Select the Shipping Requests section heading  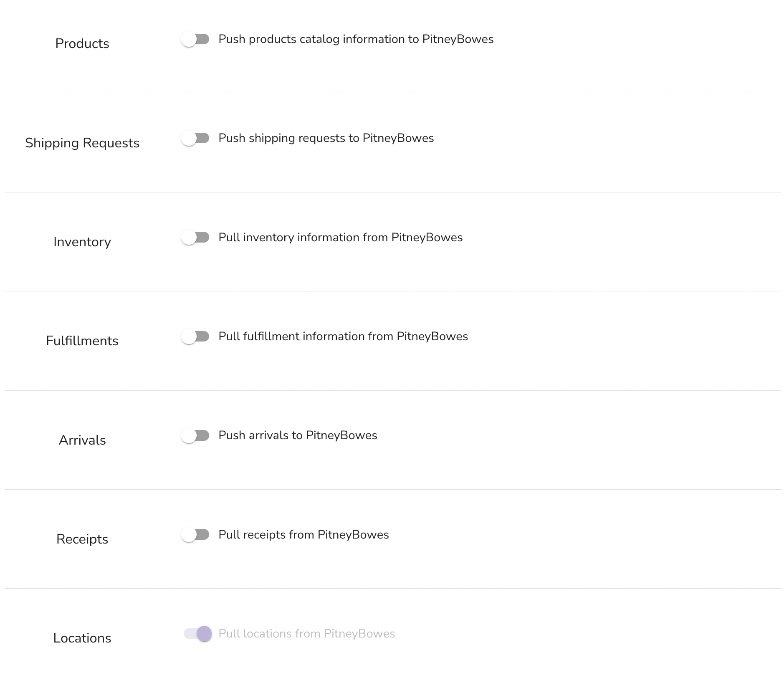(82, 143)
